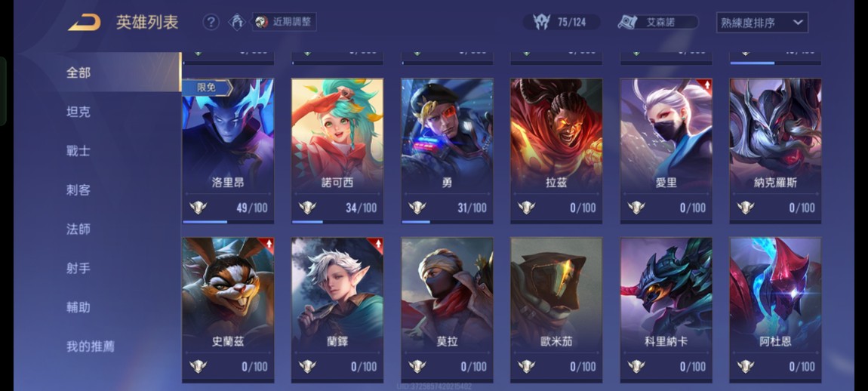This screenshot has width=868, height=391.
Task: Click the red upgrade arrow on 史蘭茲
Action: 267,245
